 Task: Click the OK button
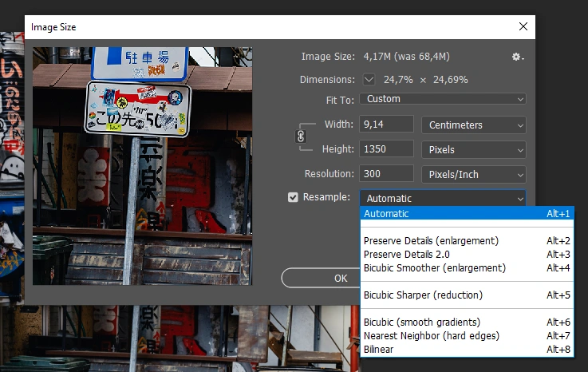[x=321, y=278]
